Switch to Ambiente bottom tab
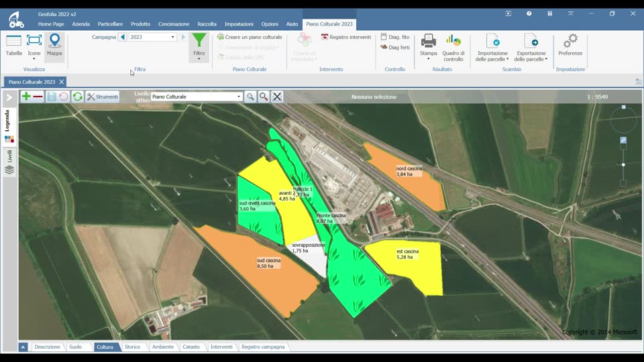Screen dimensions: 644x362 pos(163,347)
